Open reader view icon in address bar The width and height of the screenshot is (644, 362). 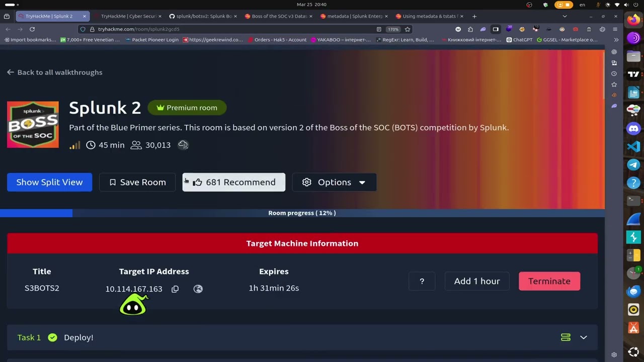pyautogui.click(x=379, y=29)
